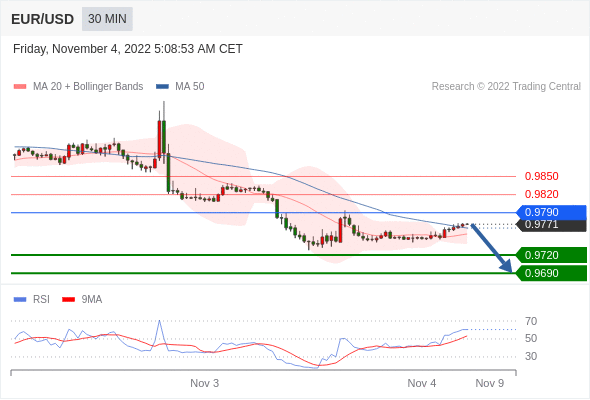
Task: Select the green 0.9690 support tag
Action: click(550, 273)
